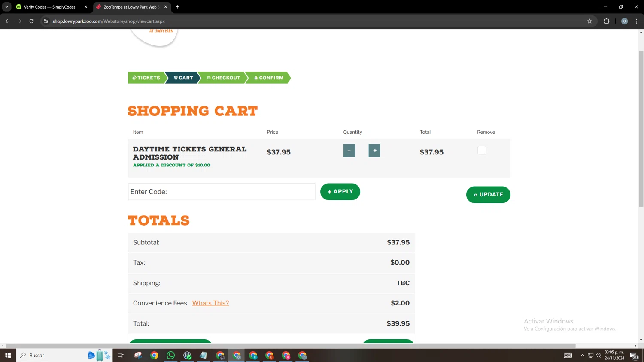Expand the tab search dropdown arrow
The image size is (644, 362).
(x=6, y=7)
